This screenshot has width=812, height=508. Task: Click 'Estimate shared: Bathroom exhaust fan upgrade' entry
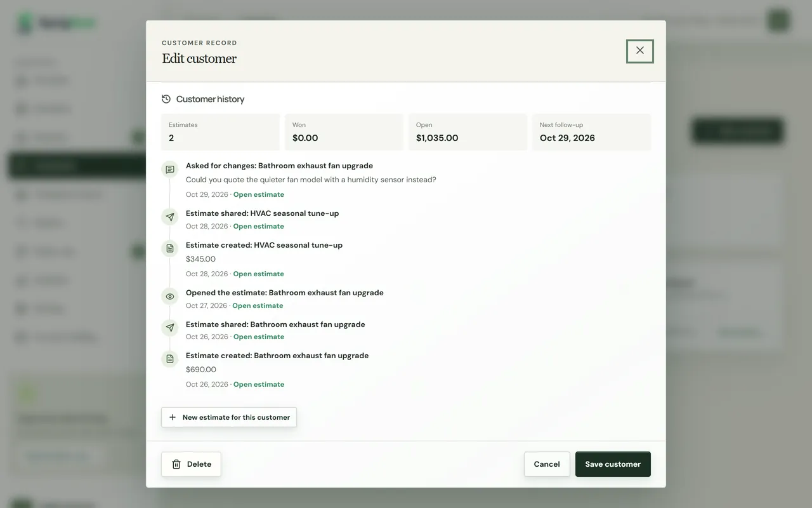[275, 324]
